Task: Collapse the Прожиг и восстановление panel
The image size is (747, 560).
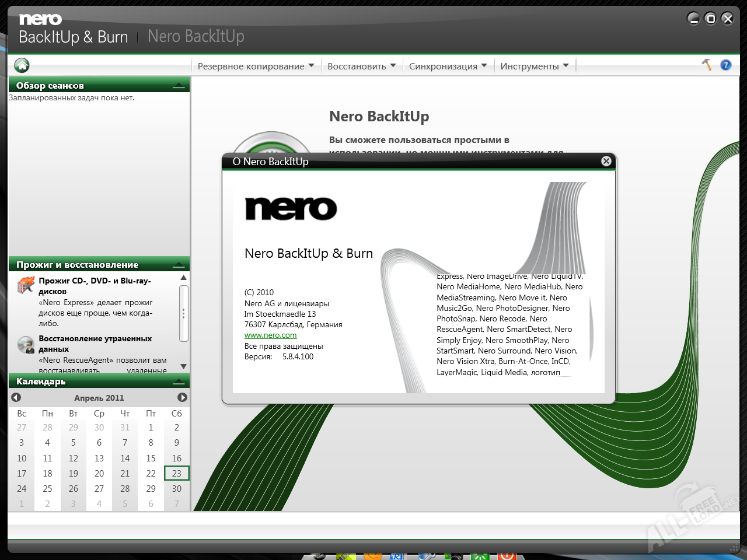Action: tap(179, 265)
